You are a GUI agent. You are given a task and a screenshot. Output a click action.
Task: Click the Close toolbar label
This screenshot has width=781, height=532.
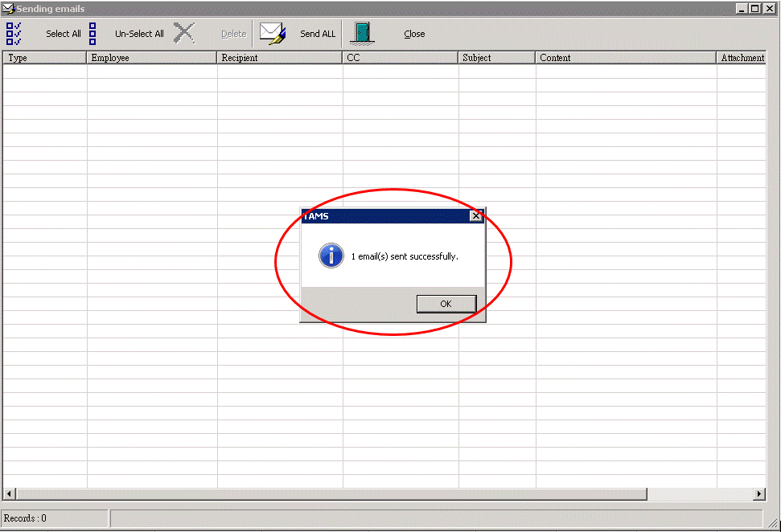click(414, 34)
